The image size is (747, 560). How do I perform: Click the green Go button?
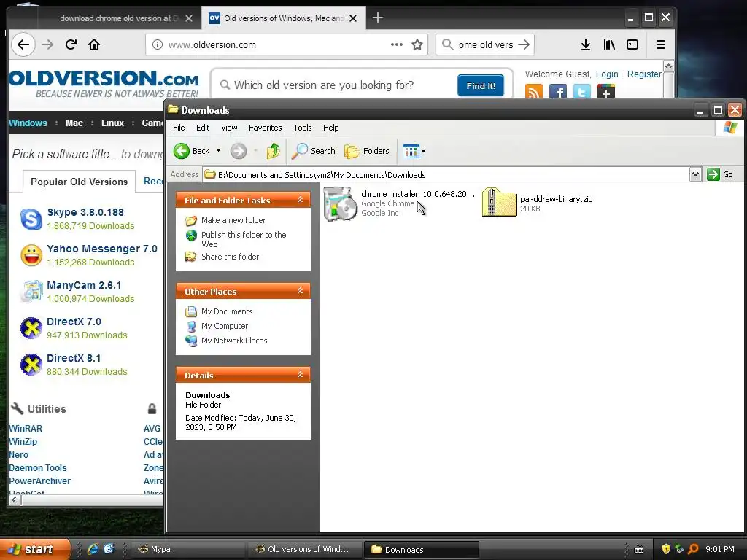coord(719,174)
